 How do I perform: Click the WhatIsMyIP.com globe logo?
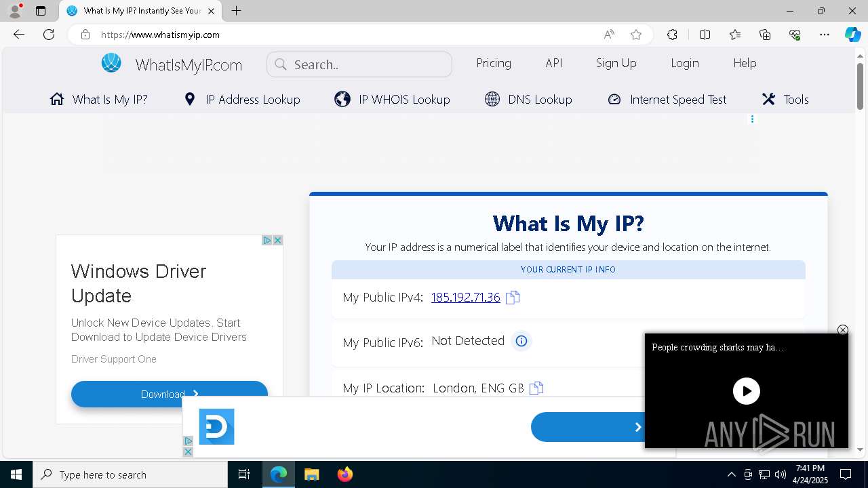pyautogui.click(x=111, y=63)
